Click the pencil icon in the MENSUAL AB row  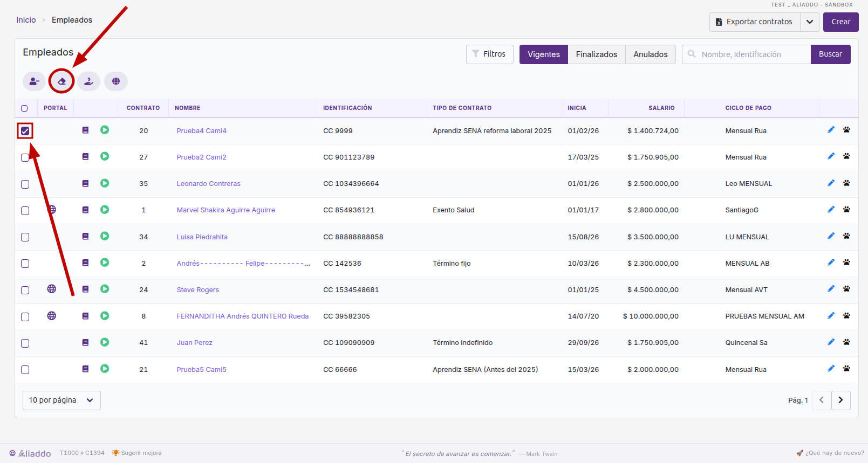click(x=831, y=262)
